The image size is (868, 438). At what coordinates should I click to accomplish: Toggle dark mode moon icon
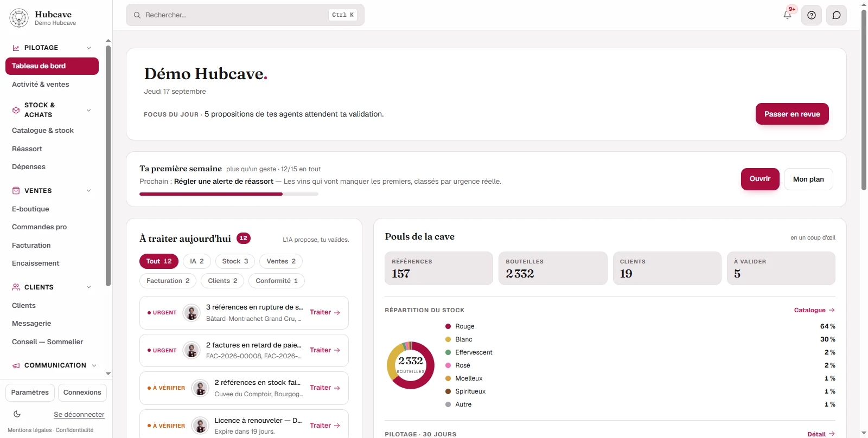[x=17, y=414]
